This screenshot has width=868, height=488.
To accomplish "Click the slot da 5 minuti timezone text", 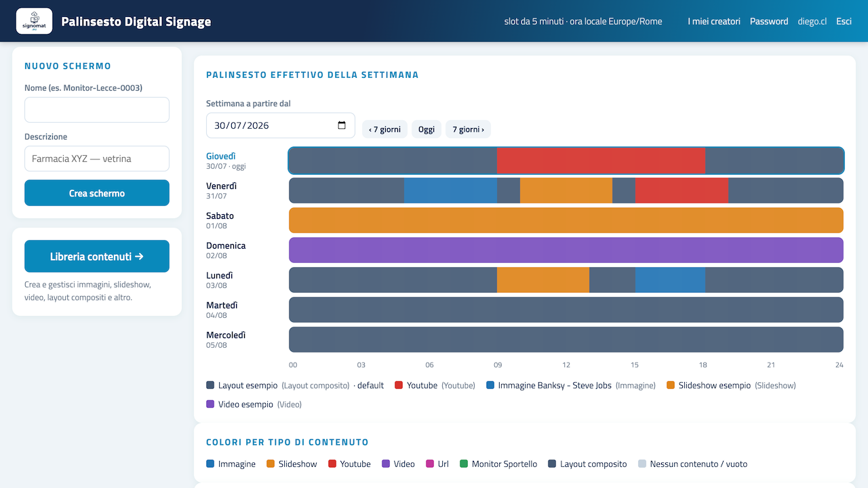I will tap(583, 22).
